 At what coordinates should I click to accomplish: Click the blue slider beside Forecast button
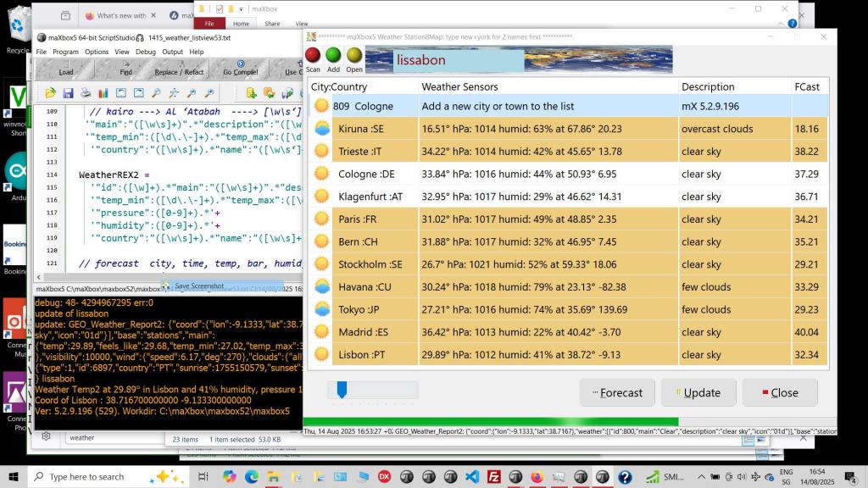[x=342, y=390]
